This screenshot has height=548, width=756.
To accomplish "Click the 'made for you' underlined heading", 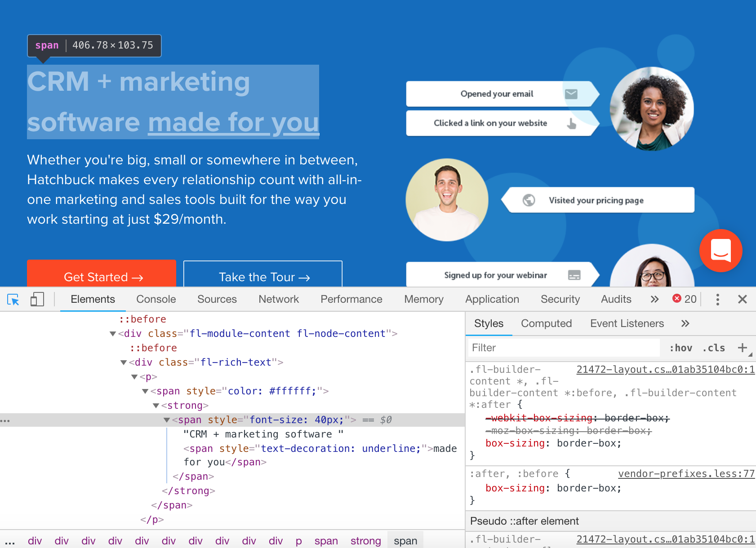I will (x=233, y=122).
